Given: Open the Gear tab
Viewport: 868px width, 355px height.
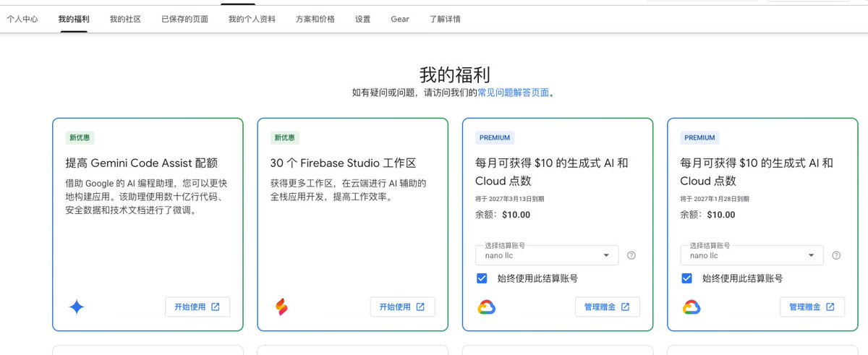Looking at the screenshot, I should (400, 20).
